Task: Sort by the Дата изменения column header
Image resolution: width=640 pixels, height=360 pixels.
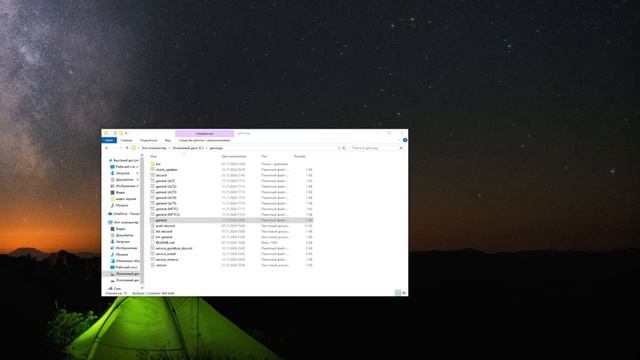Action: point(234,156)
